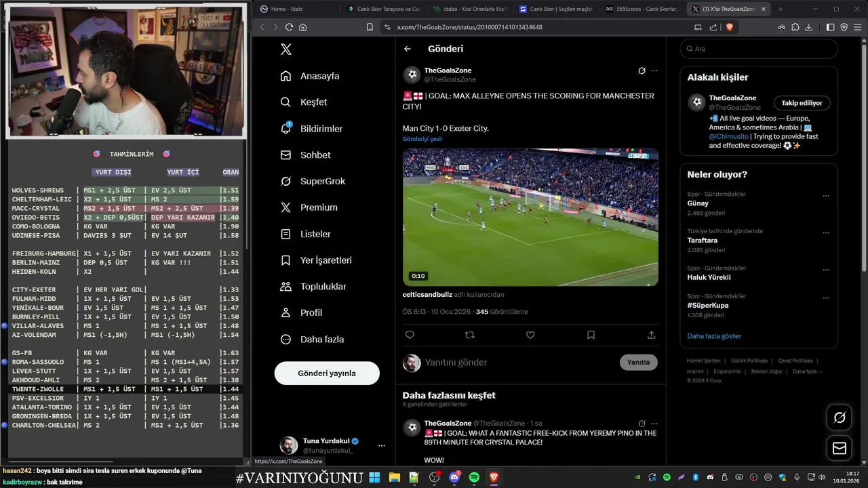
Task: Open the #SüperKupa trending topic
Action: (759, 306)
